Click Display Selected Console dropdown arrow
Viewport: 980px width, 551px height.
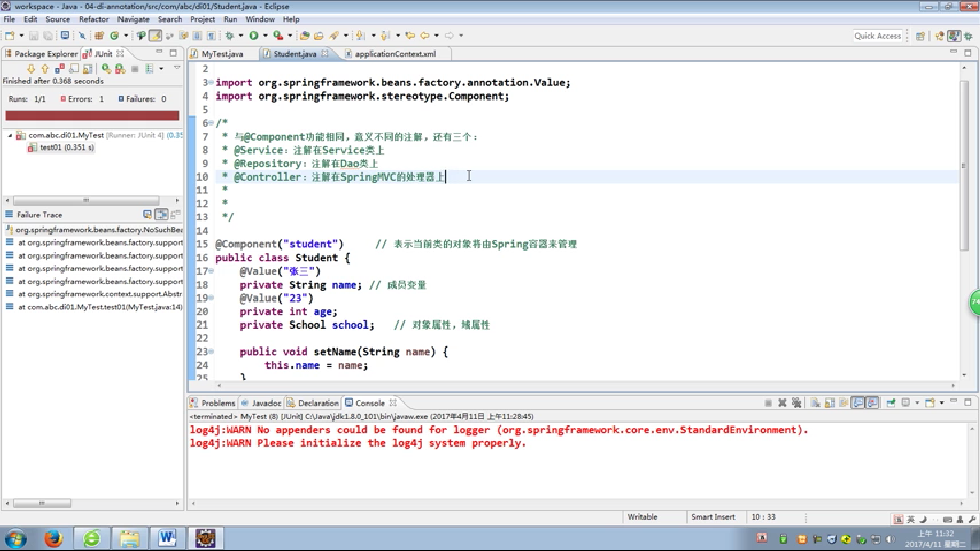click(x=917, y=403)
